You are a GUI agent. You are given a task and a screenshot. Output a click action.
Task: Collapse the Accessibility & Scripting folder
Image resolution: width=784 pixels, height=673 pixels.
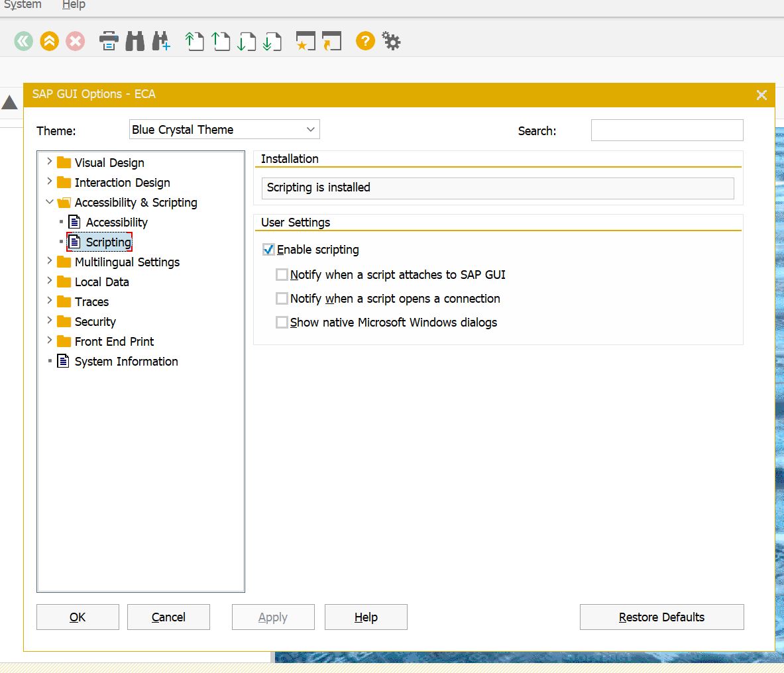point(49,202)
